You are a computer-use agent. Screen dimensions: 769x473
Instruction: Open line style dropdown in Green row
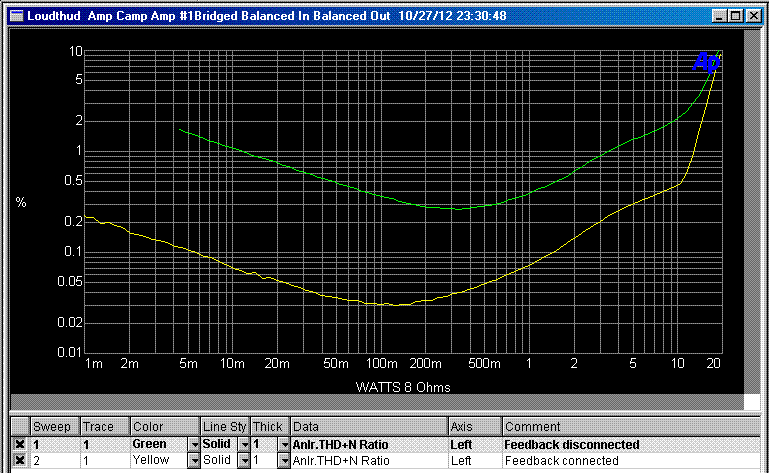click(x=244, y=445)
